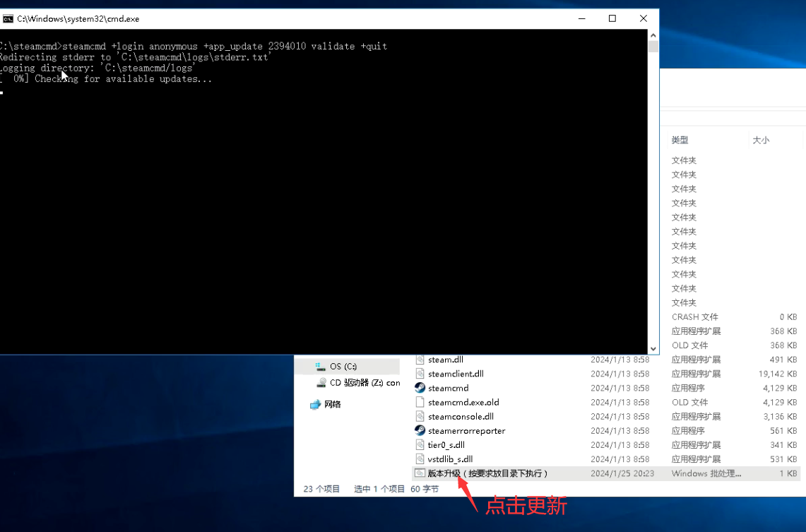806x532 pixels.
Task: Click the steamcmd.exe.old file icon
Action: (420, 402)
